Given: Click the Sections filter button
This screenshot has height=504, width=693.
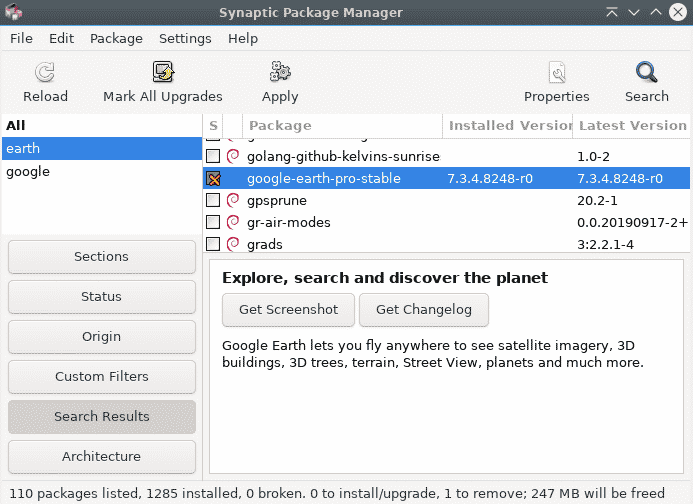Looking at the screenshot, I should (x=102, y=257).
